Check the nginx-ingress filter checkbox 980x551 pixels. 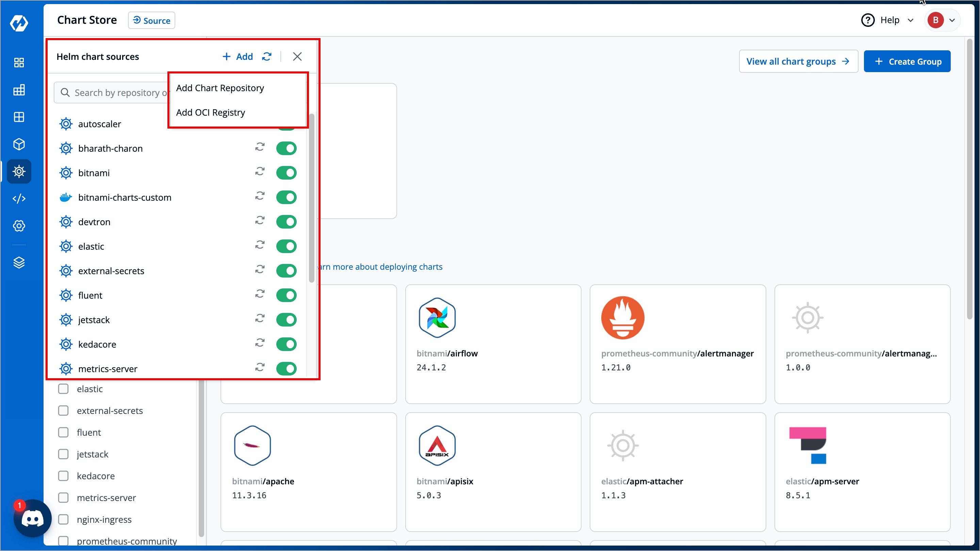click(63, 519)
